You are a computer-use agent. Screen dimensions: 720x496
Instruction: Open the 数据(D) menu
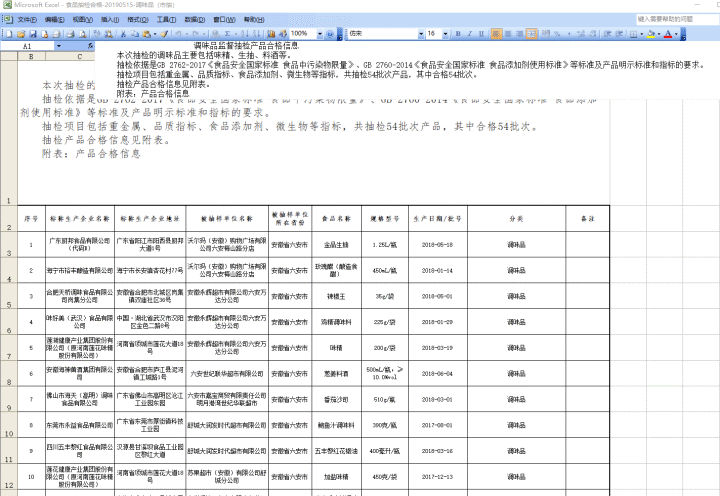(194, 19)
